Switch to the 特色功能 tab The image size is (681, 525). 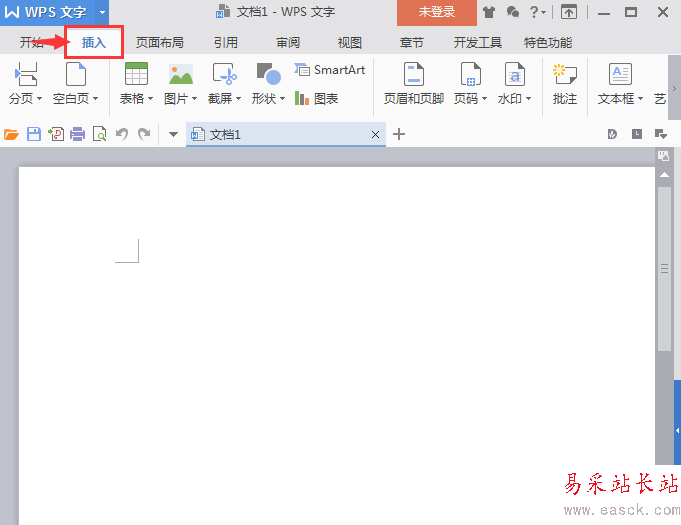pyautogui.click(x=548, y=43)
